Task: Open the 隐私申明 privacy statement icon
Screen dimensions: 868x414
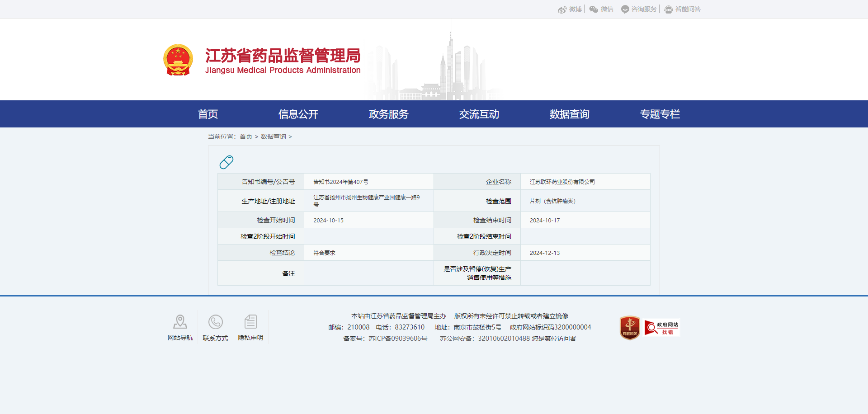Action: pos(250,321)
